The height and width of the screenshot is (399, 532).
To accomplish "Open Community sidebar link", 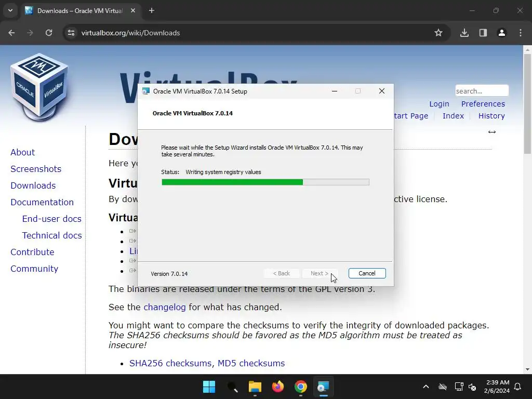I will (x=34, y=269).
